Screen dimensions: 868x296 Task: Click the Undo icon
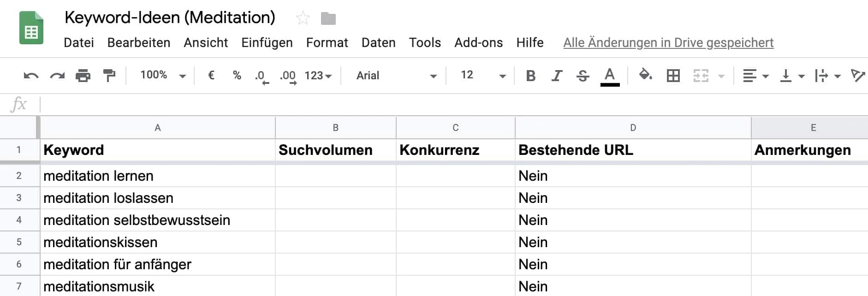point(30,75)
